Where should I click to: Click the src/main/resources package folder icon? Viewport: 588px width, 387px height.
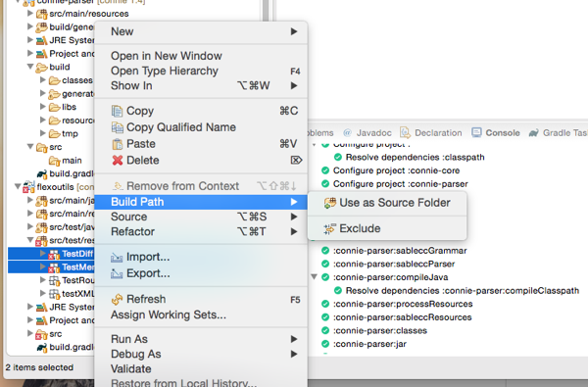click(x=41, y=14)
